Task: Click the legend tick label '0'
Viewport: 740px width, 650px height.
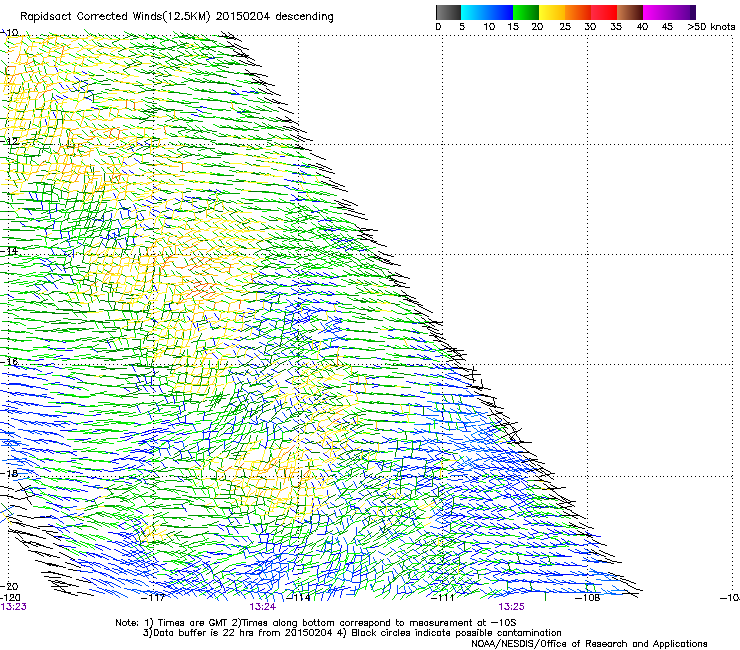Action: coord(438,27)
